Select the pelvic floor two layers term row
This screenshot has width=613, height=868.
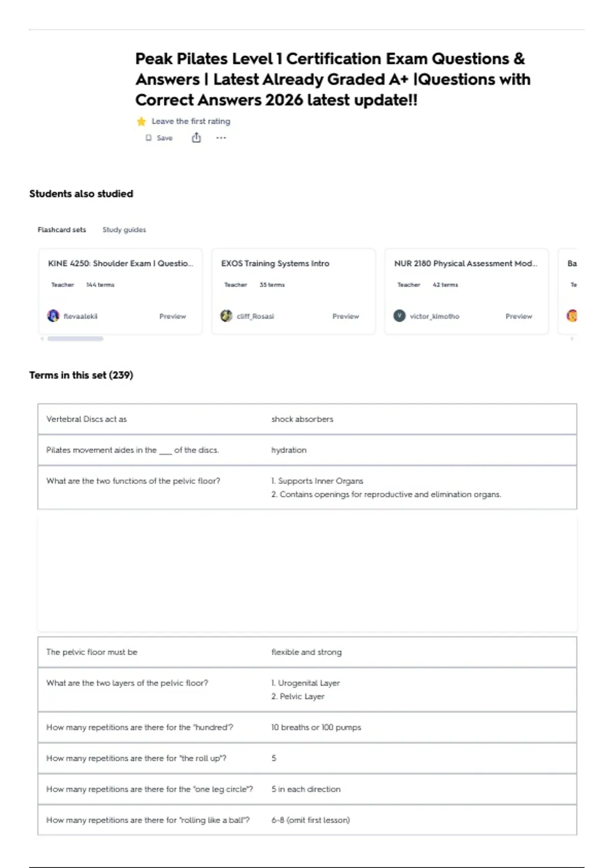click(x=307, y=690)
